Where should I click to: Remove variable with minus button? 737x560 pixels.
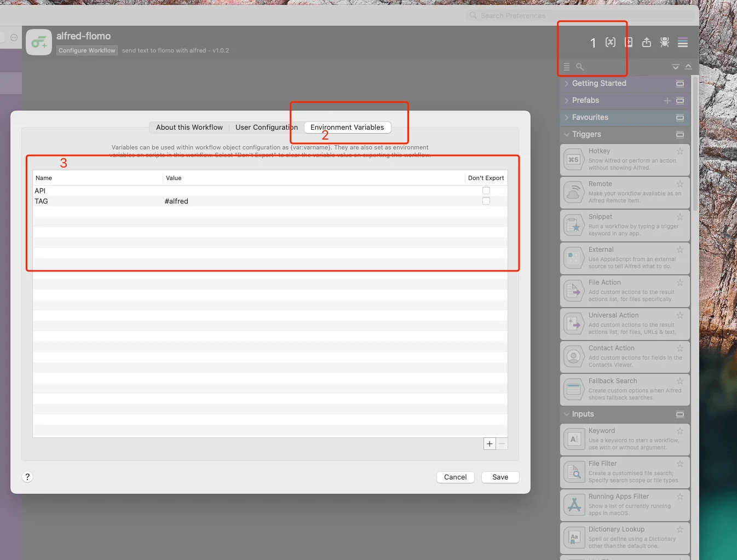(x=502, y=444)
